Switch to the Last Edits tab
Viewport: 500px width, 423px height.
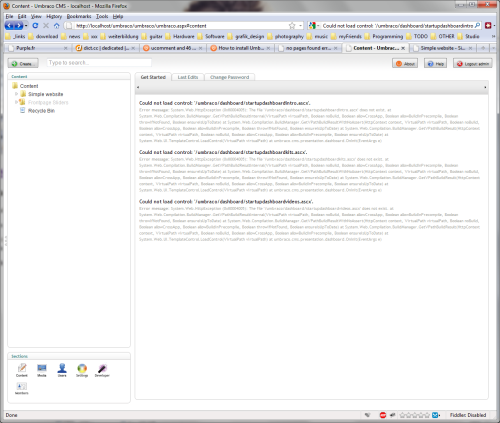point(188,77)
